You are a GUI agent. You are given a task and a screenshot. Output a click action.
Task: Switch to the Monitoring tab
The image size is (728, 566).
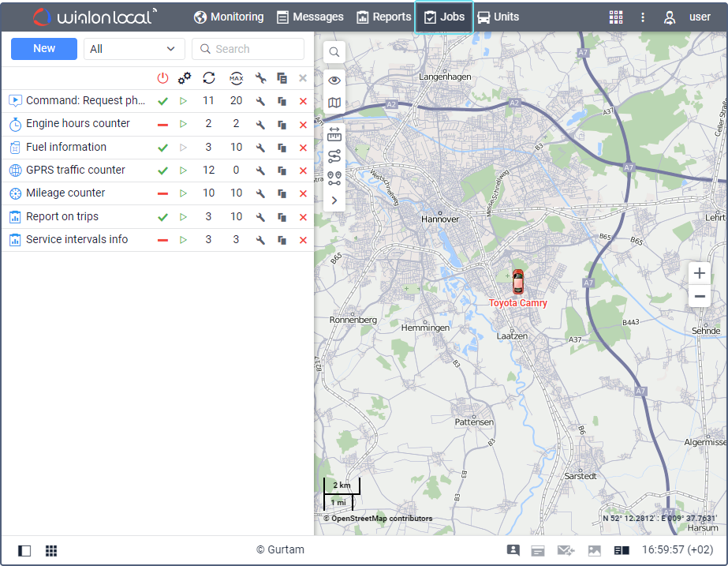tap(229, 17)
